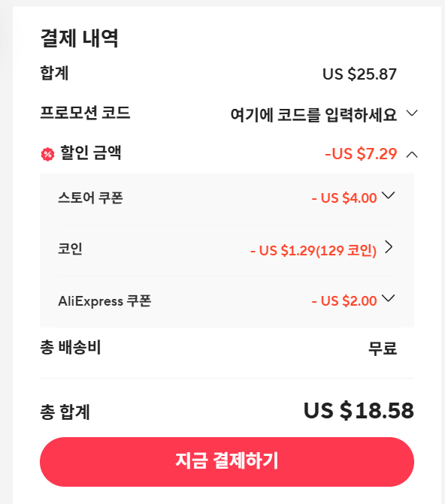Click the 지금 결제하기 pay now button

click(227, 462)
